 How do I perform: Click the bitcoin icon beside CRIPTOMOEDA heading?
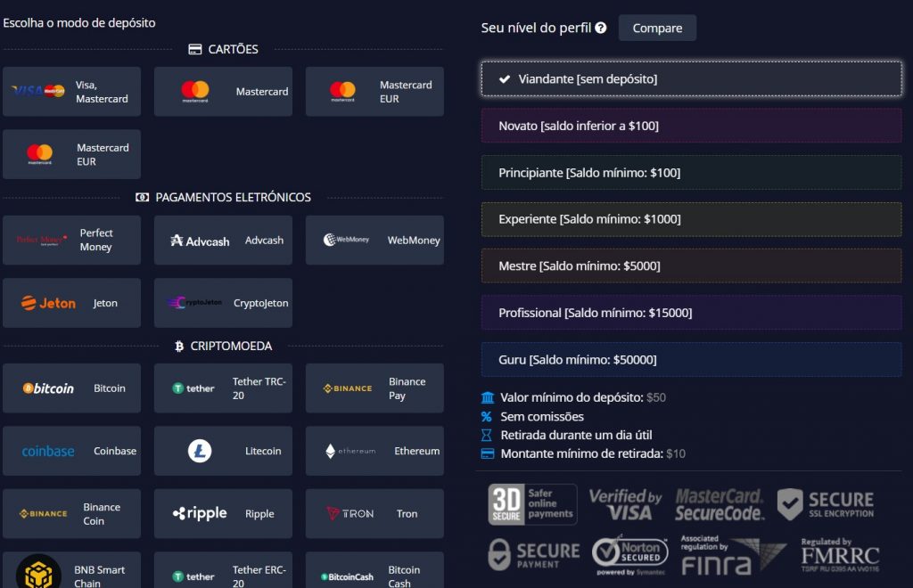click(x=179, y=347)
